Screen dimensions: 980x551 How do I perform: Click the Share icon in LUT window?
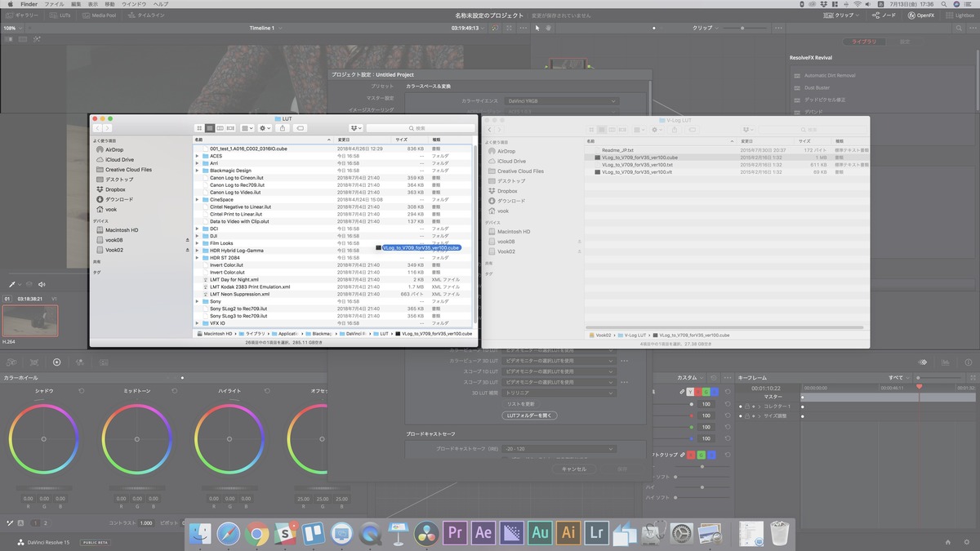coord(283,128)
